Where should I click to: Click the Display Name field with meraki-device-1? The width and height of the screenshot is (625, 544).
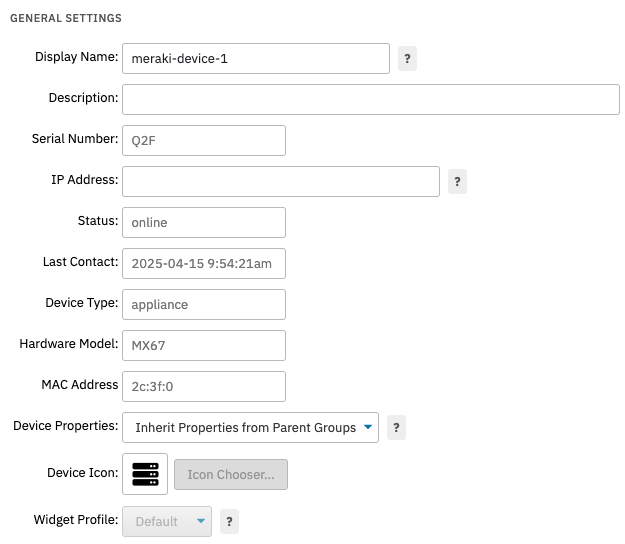[x=255, y=59]
